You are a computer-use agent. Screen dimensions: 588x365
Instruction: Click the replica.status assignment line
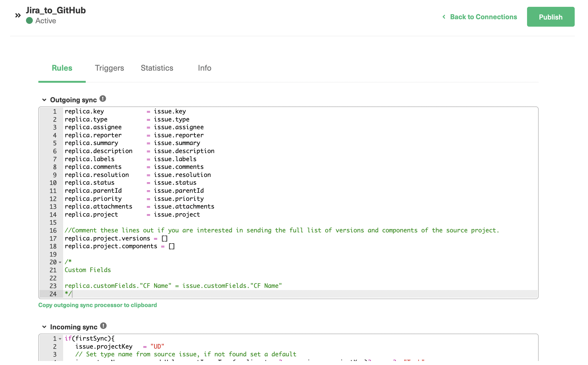coord(130,182)
